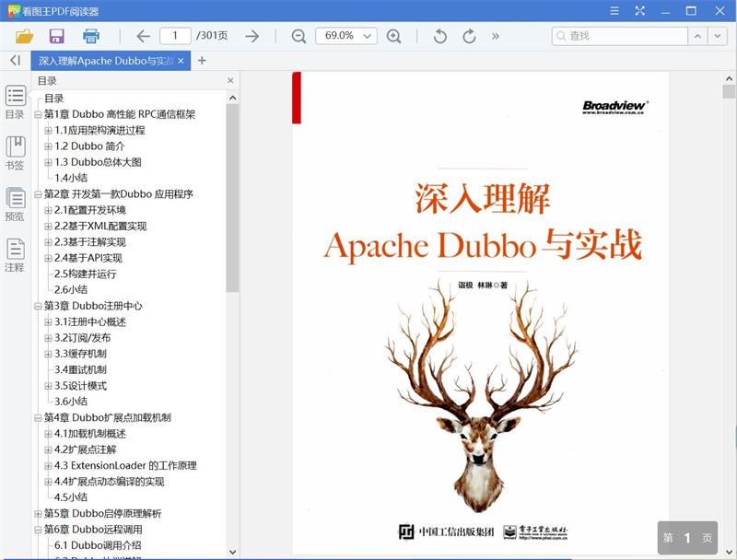Add a new tab with plus
Image resolution: width=737 pixels, height=560 pixels.
pos(202,61)
